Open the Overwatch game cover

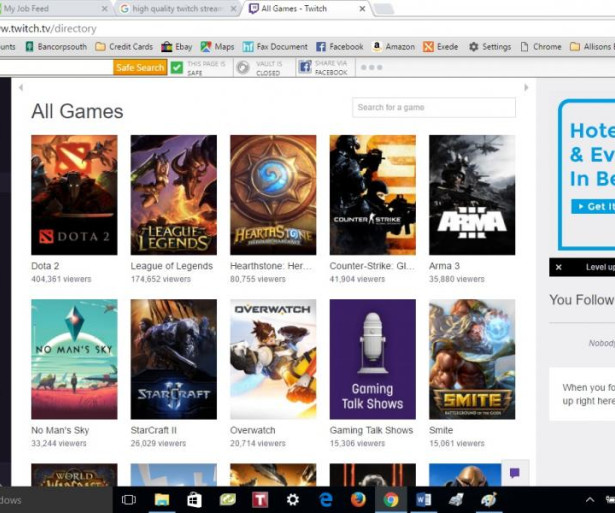(x=273, y=359)
